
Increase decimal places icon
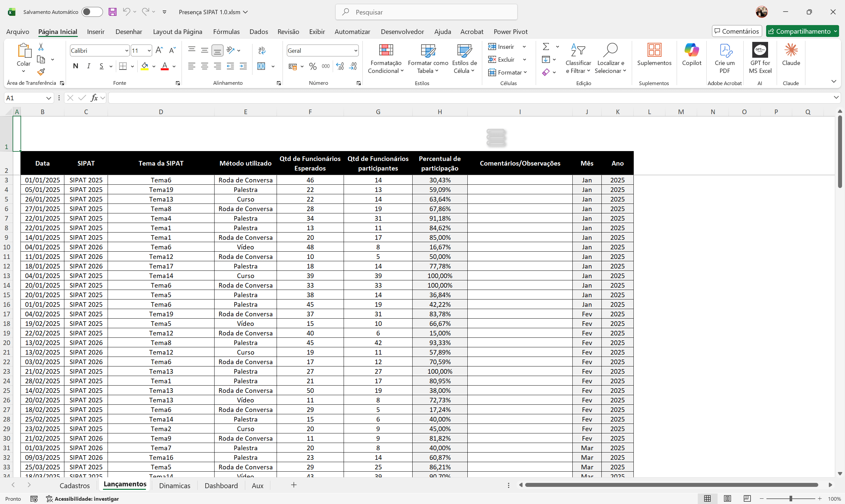point(340,66)
